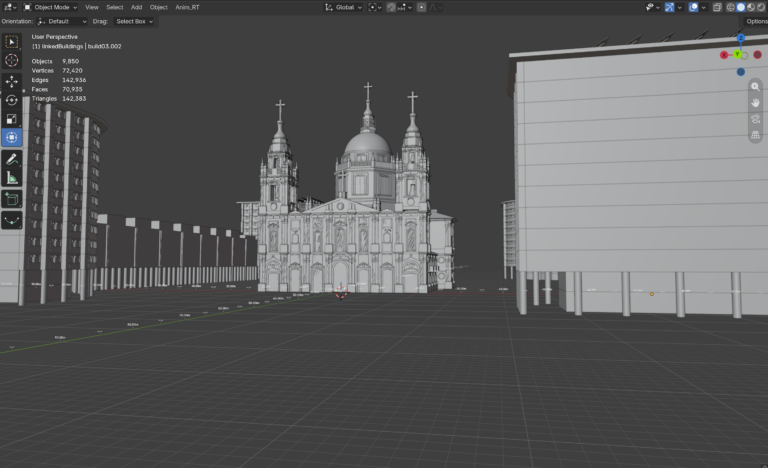This screenshot has height=468, width=768.
Task: Expand the overlays options dropdown arrow
Action: pyautogui.click(x=703, y=7)
